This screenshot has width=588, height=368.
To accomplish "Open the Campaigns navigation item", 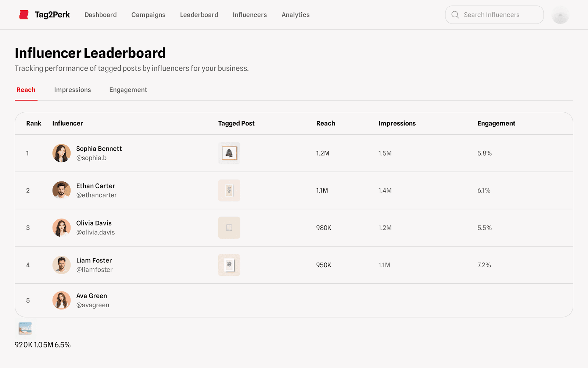I will (148, 15).
